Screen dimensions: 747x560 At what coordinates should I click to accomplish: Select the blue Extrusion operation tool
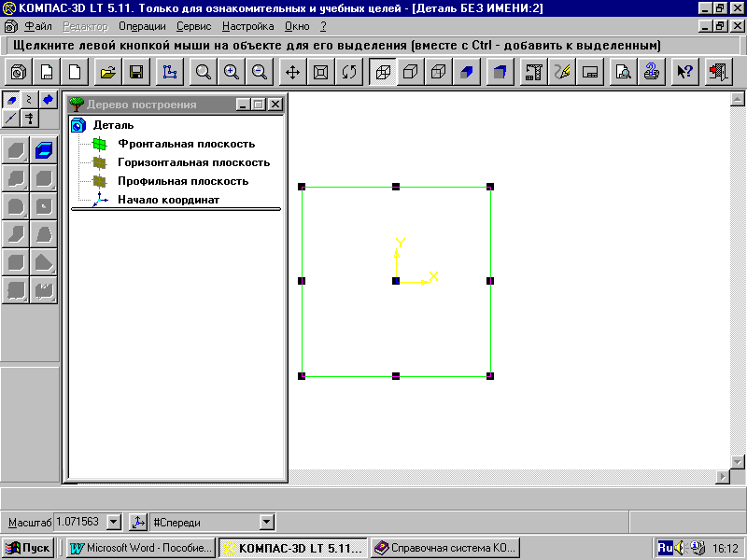[44, 150]
